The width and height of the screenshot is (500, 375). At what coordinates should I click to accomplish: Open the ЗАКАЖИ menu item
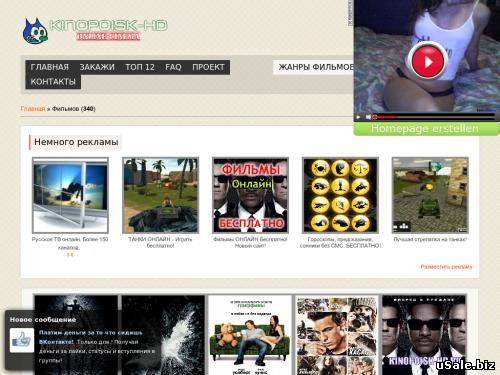point(97,67)
